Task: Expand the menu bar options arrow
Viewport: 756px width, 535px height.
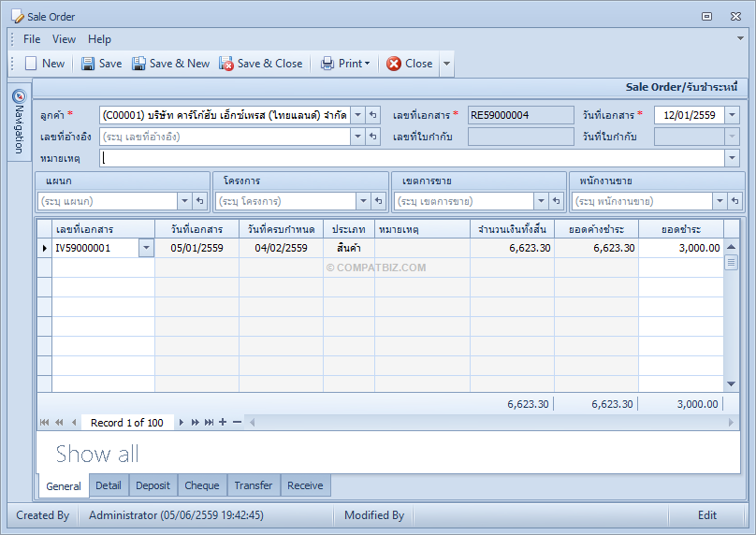Action: click(x=740, y=38)
